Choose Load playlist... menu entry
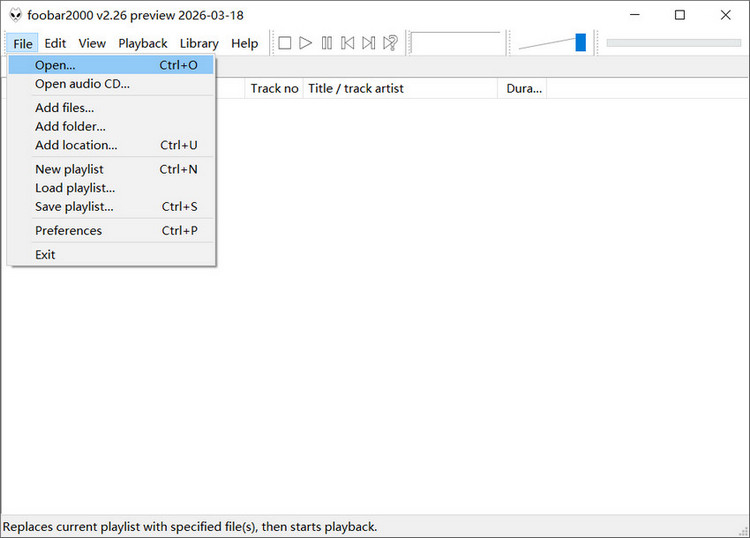This screenshot has width=750, height=538. tap(111, 188)
